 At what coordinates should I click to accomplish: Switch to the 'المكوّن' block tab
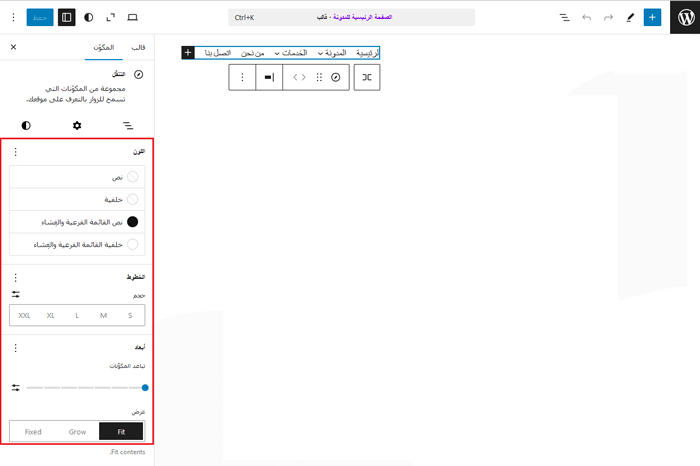pos(102,47)
